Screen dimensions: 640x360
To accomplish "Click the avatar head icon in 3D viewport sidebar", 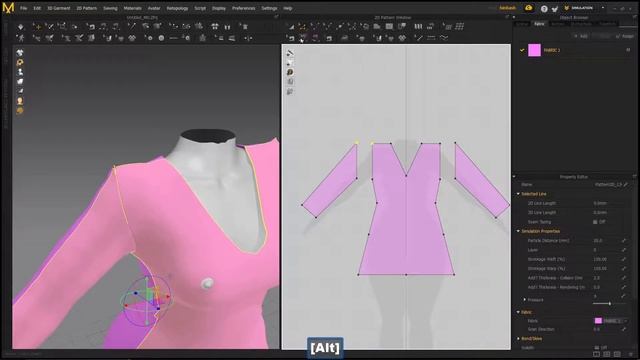I will [20, 101].
